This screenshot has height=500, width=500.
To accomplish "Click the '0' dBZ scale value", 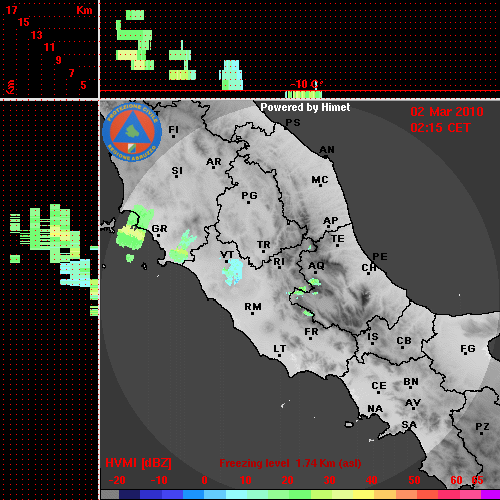I will tap(204, 480).
